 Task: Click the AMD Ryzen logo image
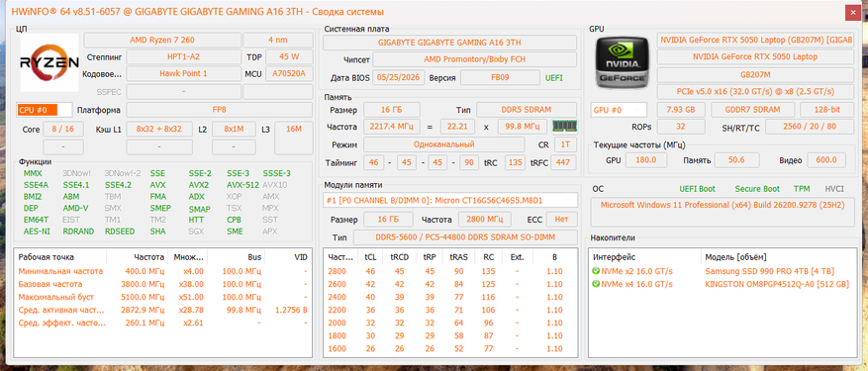tap(49, 62)
